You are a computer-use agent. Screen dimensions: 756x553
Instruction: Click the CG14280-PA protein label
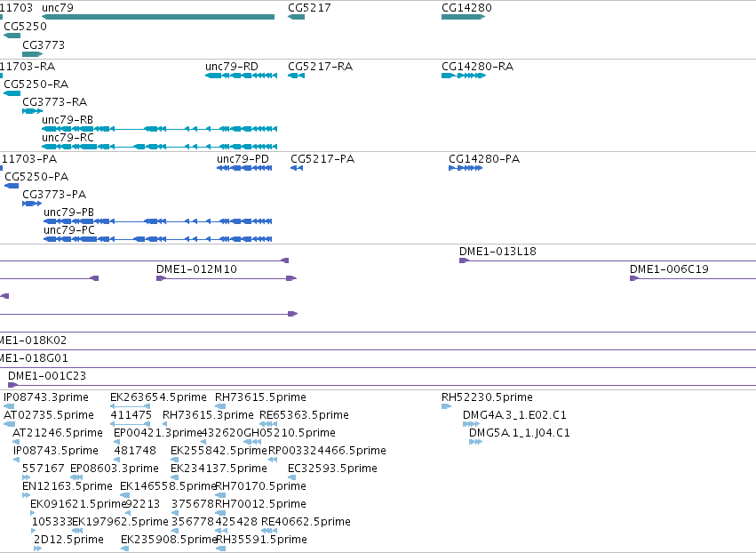pos(484,159)
